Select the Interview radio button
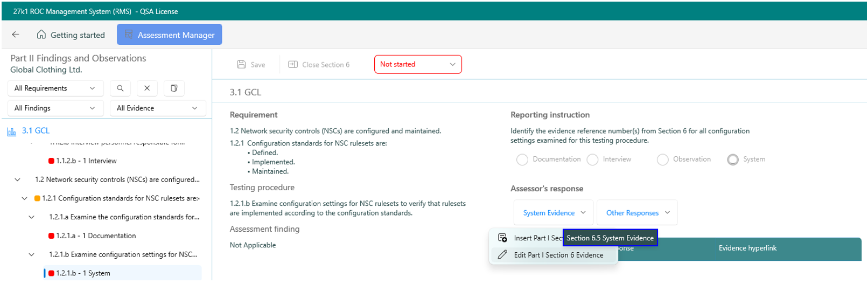This screenshot has width=868, height=297. (592, 160)
